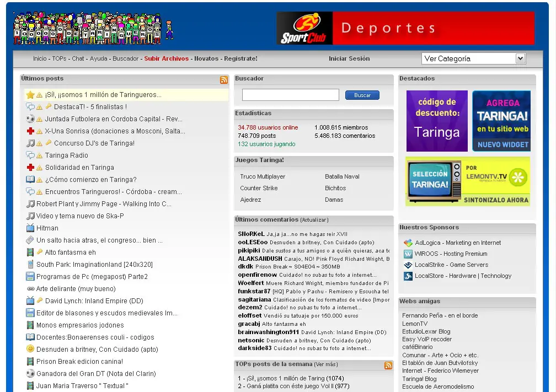Click the LocalStore sponsor icon
Viewport: 556px width, 392px height.
coord(408,276)
